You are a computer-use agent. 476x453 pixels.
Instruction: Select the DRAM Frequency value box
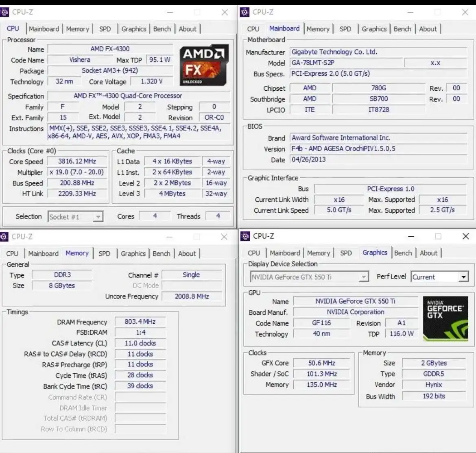point(140,322)
